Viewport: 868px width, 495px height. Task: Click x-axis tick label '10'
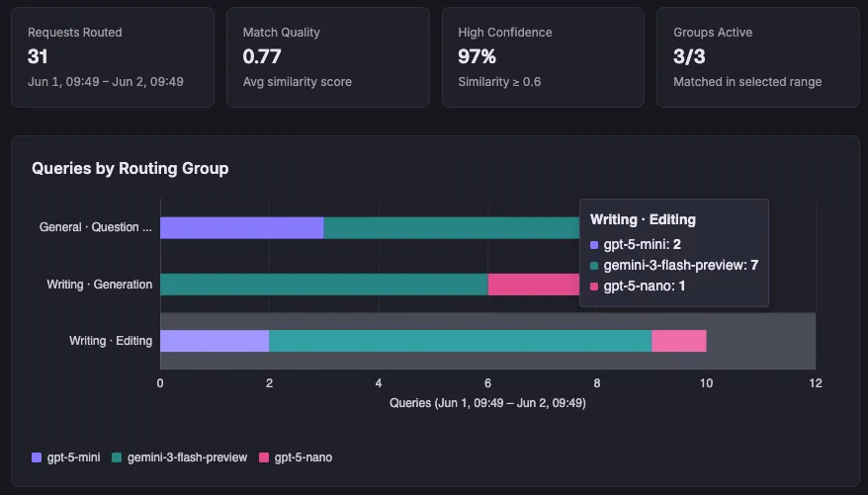pyautogui.click(x=706, y=383)
